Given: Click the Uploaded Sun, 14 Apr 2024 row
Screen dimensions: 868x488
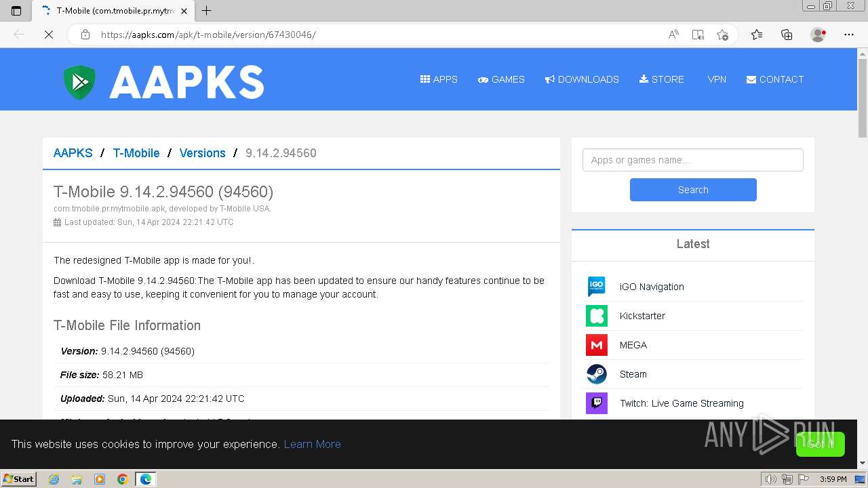Looking at the screenshot, I should tap(302, 399).
